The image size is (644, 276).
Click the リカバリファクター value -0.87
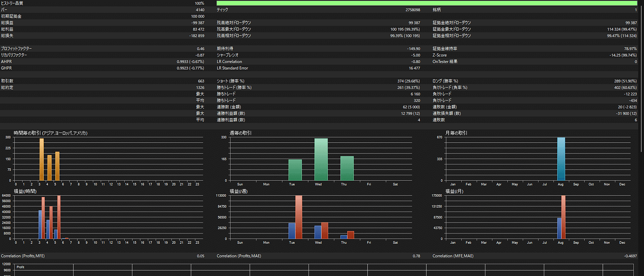click(200, 55)
